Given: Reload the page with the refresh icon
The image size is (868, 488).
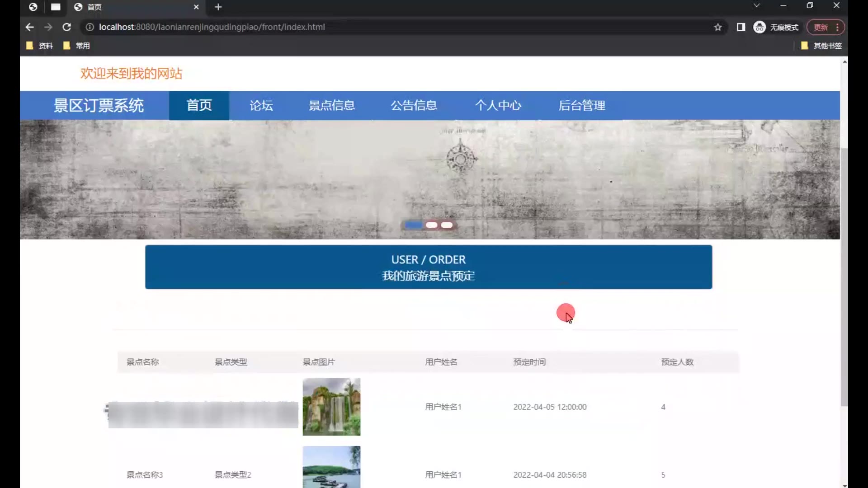Looking at the screenshot, I should tap(66, 27).
